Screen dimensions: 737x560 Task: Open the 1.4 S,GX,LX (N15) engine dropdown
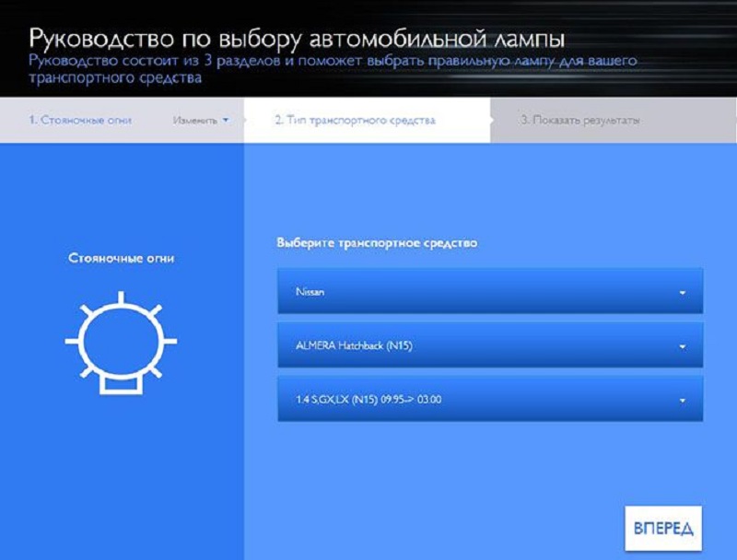(x=489, y=400)
